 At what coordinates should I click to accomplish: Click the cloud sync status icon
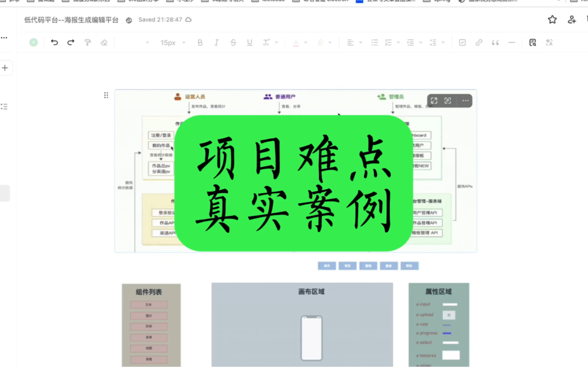click(188, 19)
